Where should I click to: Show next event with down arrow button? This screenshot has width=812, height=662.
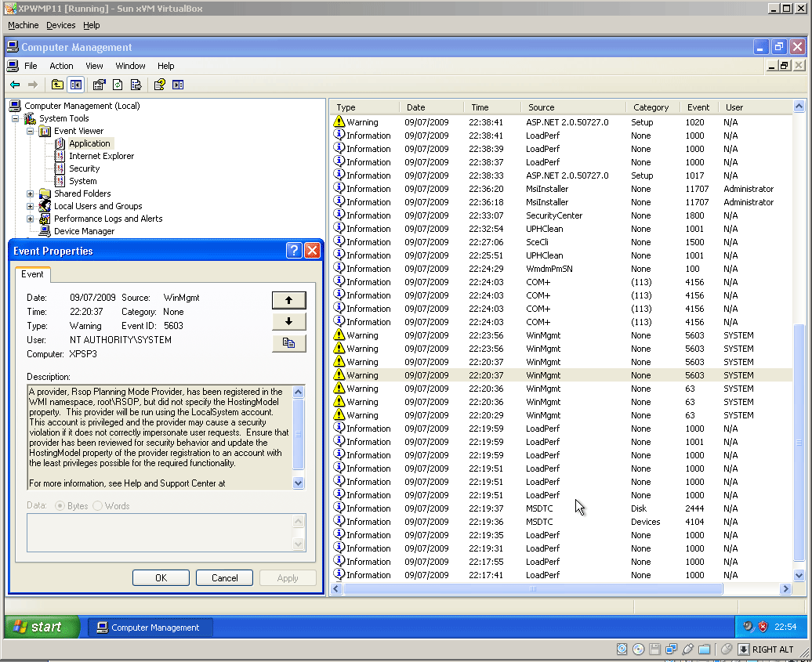288,321
